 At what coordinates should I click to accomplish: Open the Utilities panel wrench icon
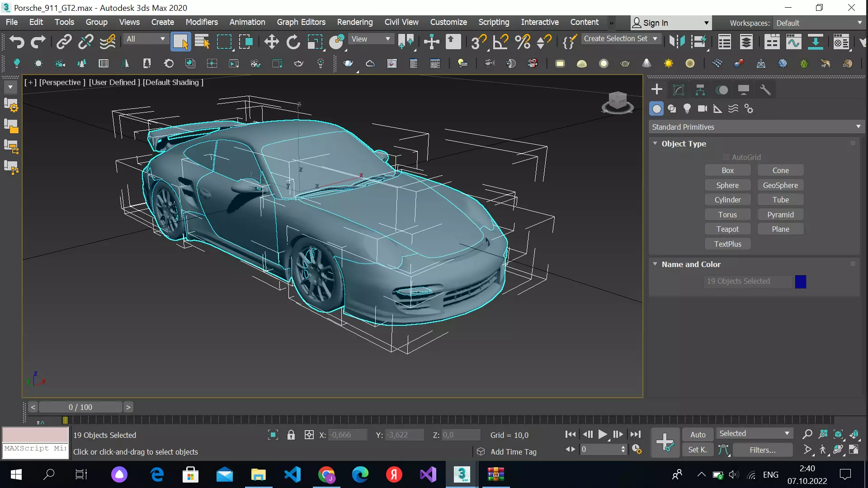[765, 90]
